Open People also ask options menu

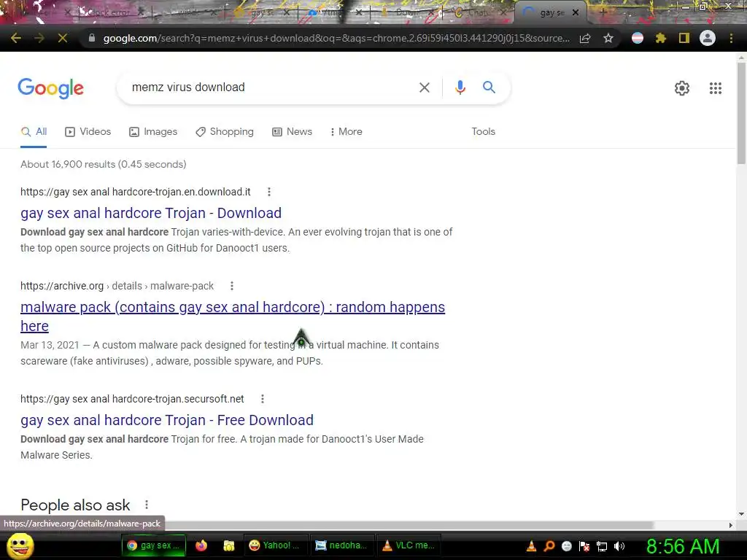click(146, 505)
